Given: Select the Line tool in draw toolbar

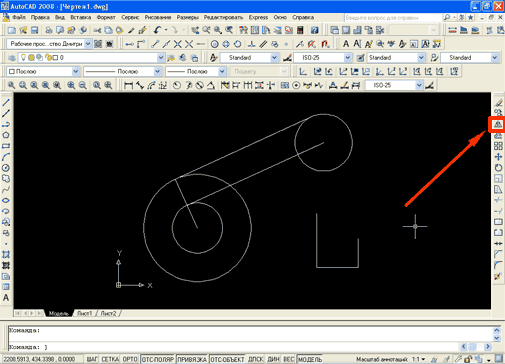Looking at the screenshot, I should 6,102.
